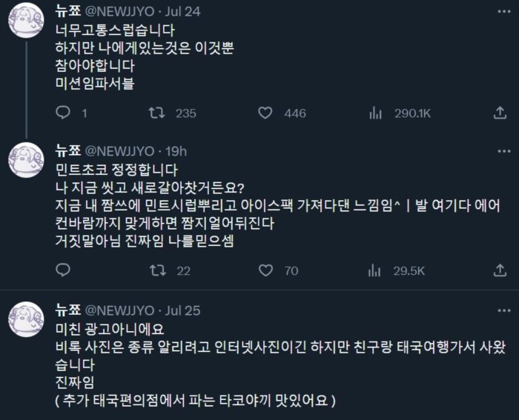Retweet the tweet with 22 retweets
Image resolution: width=519 pixels, height=420 pixels.
tap(156, 271)
